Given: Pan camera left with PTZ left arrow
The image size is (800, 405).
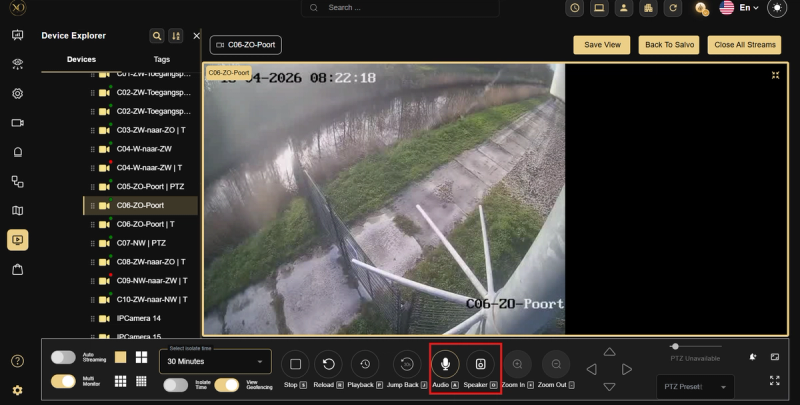Looking at the screenshot, I should click(591, 369).
